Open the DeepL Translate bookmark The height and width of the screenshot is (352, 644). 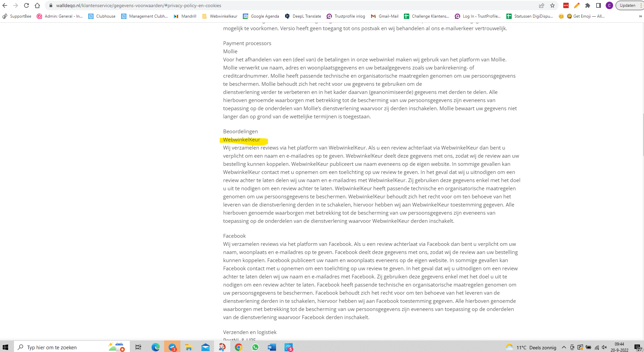click(303, 16)
